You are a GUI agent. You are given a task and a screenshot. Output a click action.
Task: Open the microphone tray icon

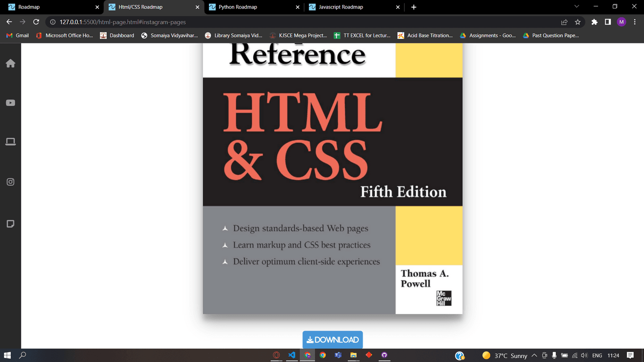[554, 355]
